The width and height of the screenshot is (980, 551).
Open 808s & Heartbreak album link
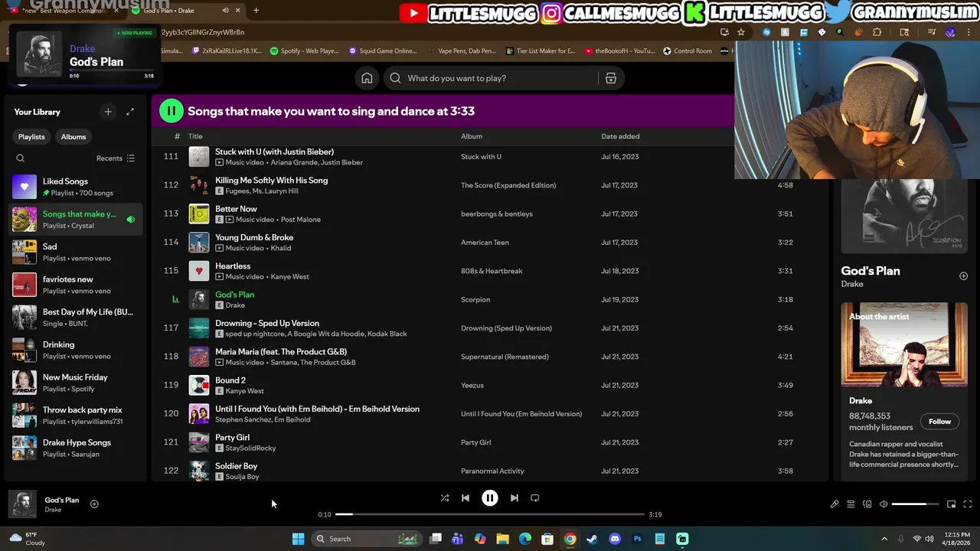click(x=492, y=271)
